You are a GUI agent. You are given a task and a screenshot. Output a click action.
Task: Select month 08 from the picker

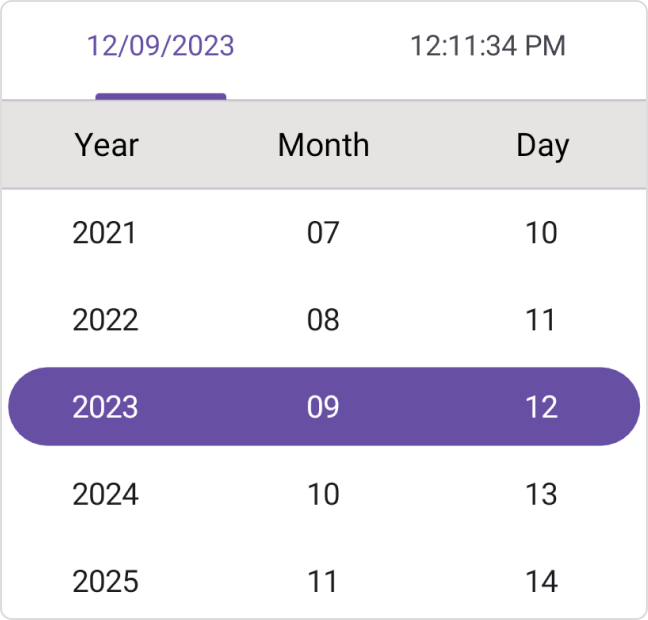click(323, 320)
